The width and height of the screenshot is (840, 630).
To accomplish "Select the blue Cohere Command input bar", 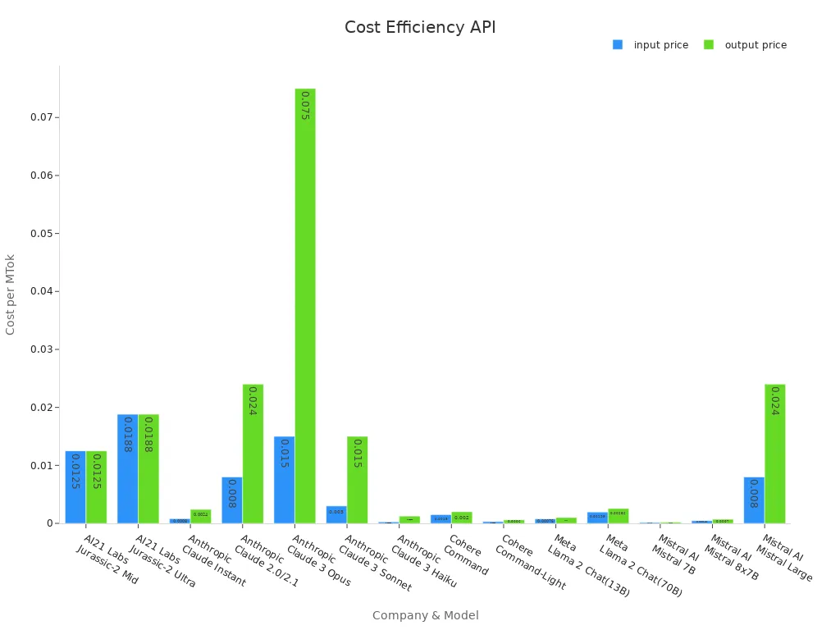I will 441,519.
